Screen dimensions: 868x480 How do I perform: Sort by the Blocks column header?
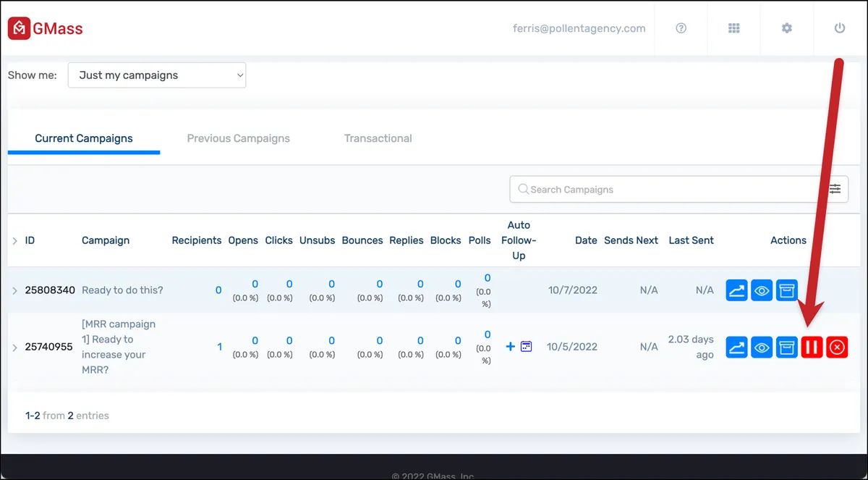pos(446,240)
